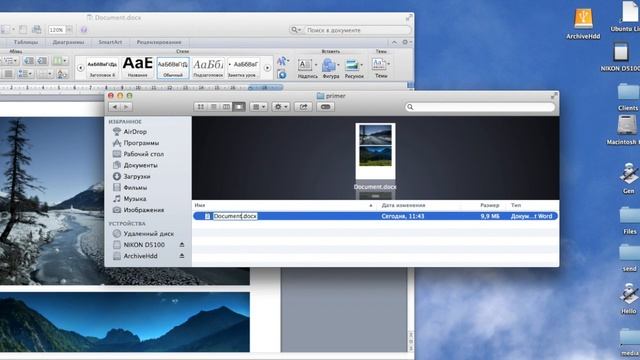
Task: Show next styles in Word gallery
Action: [267, 68]
